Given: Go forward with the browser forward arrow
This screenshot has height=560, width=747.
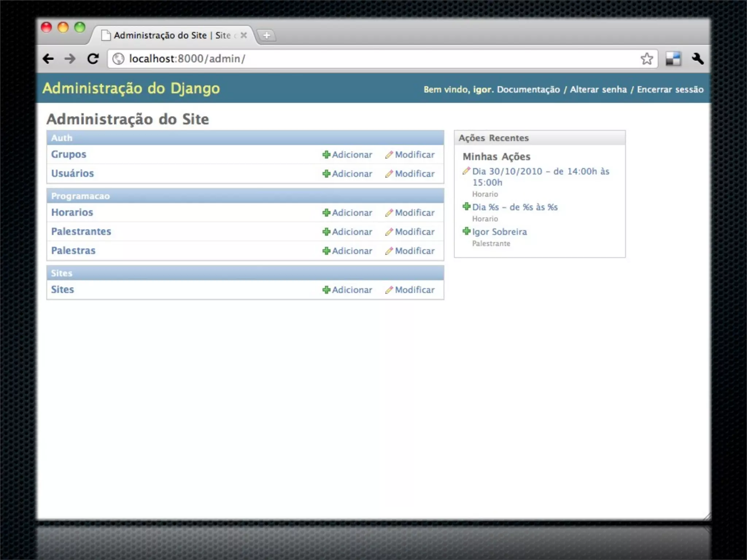Looking at the screenshot, I should [70, 59].
